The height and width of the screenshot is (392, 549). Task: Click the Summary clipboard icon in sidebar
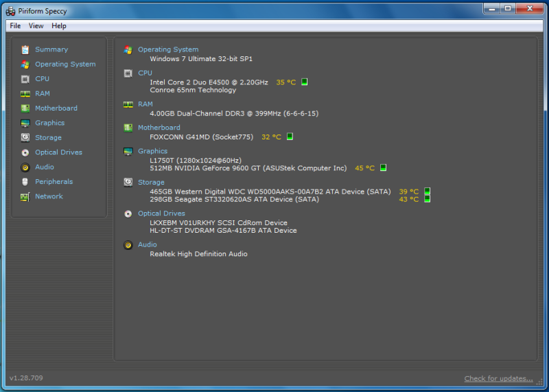(x=25, y=49)
